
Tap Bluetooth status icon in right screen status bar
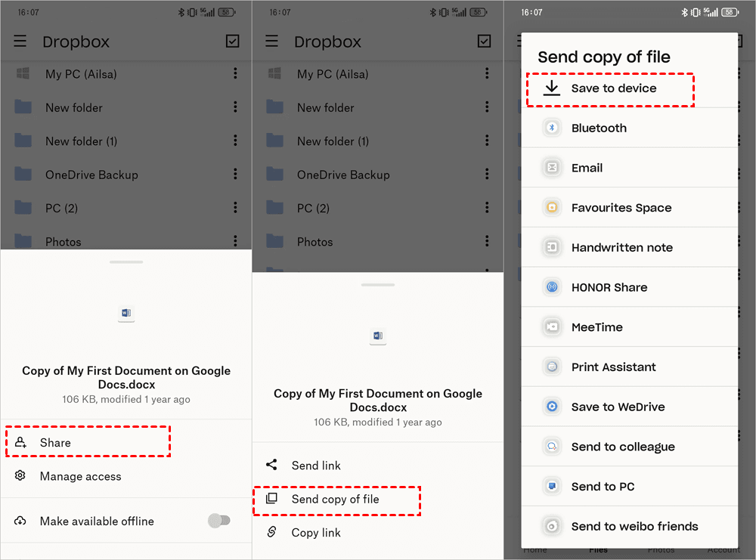[x=684, y=12]
